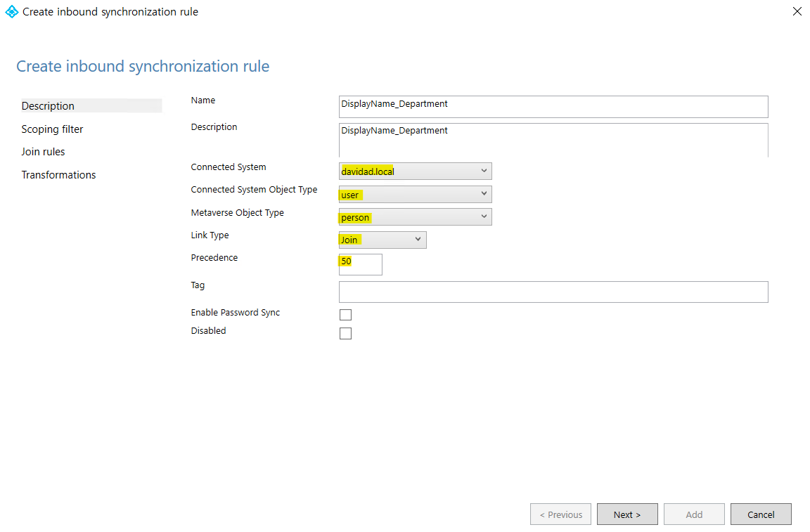Click the Connected System Object Type label
Image resolution: width=810 pixels, height=532 pixels.
click(x=254, y=190)
